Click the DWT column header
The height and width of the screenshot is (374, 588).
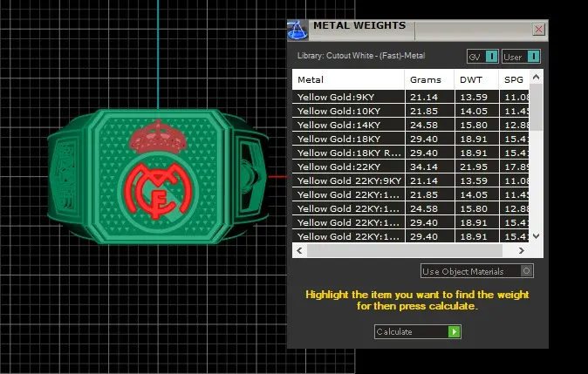tap(476, 79)
